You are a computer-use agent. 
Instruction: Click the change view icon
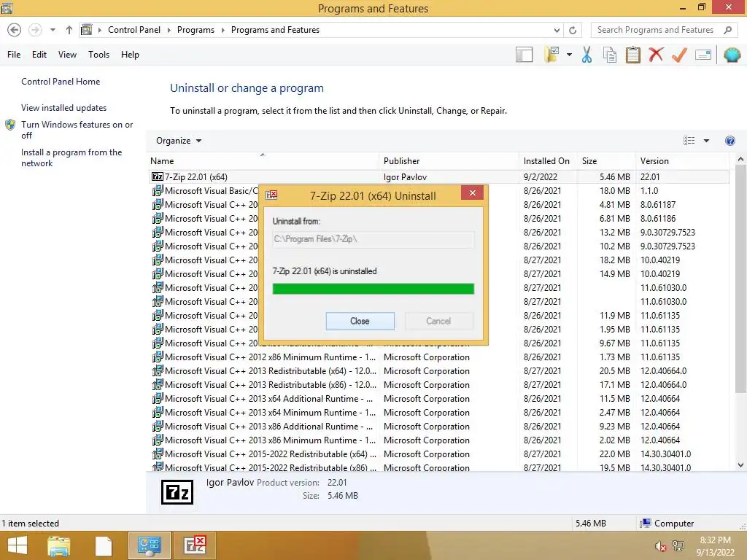[689, 141]
